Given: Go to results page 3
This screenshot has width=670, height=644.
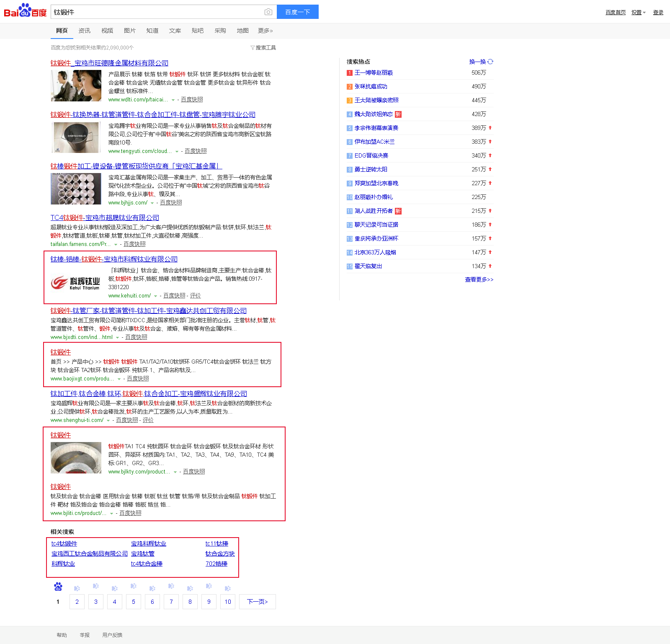Looking at the screenshot, I should (96, 602).
